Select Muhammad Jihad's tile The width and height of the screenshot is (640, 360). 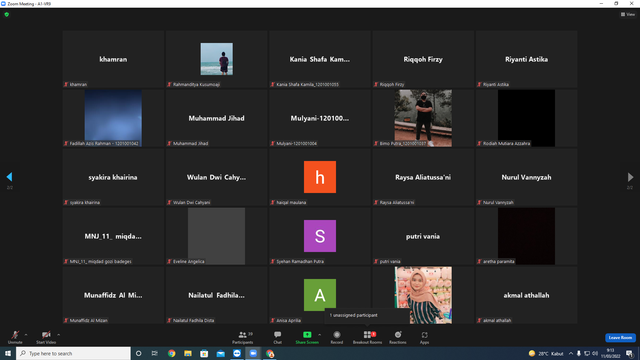click(216, 118)
